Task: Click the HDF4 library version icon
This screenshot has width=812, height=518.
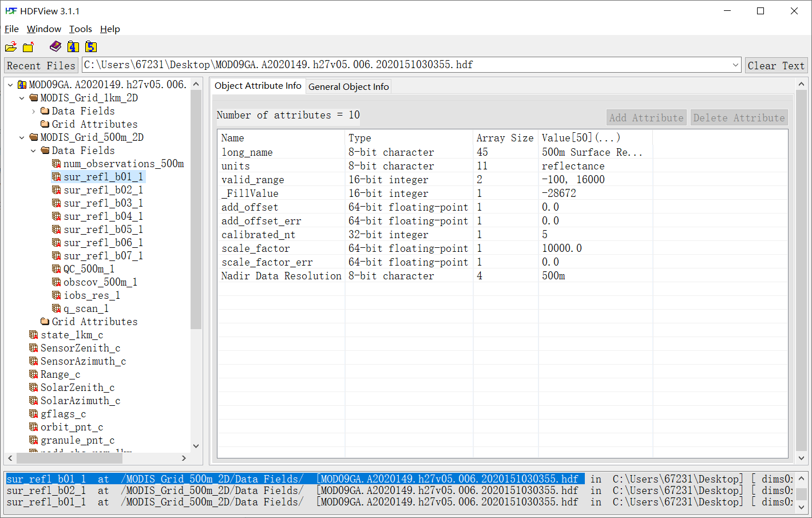Action: coord(73,47)
